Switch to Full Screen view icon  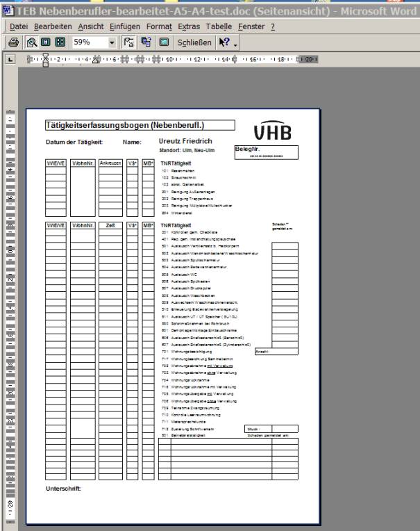coord(164,42)
